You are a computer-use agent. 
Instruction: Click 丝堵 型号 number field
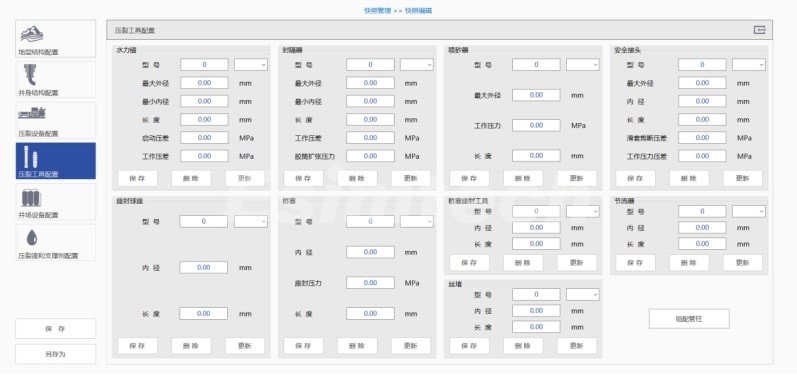536,295
